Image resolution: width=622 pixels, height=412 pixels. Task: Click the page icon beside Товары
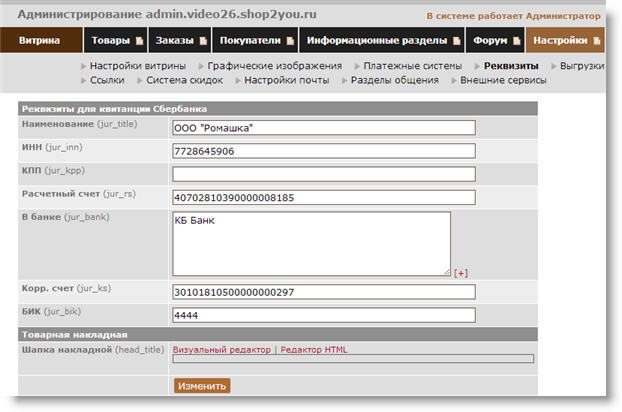pyautogui.click(x=139, y=40)
